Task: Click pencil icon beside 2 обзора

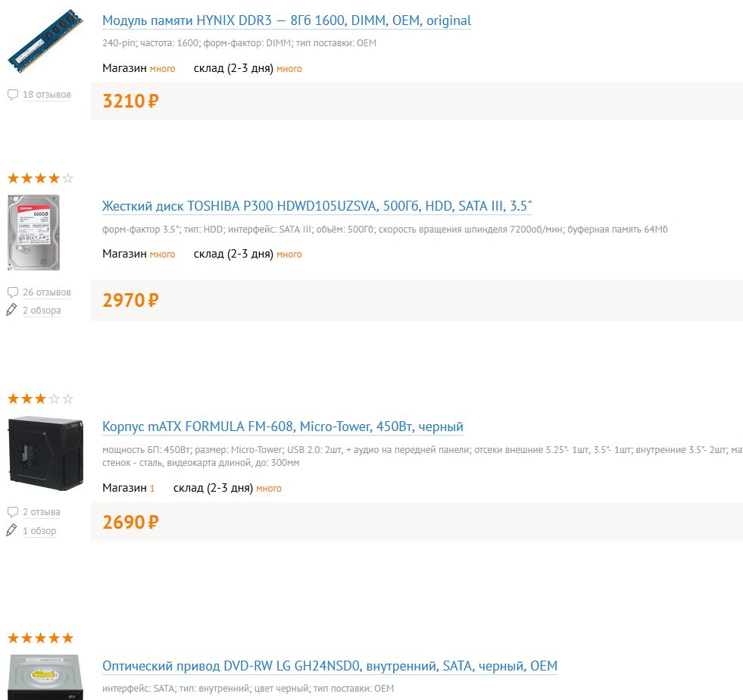Action: point(11,310)
